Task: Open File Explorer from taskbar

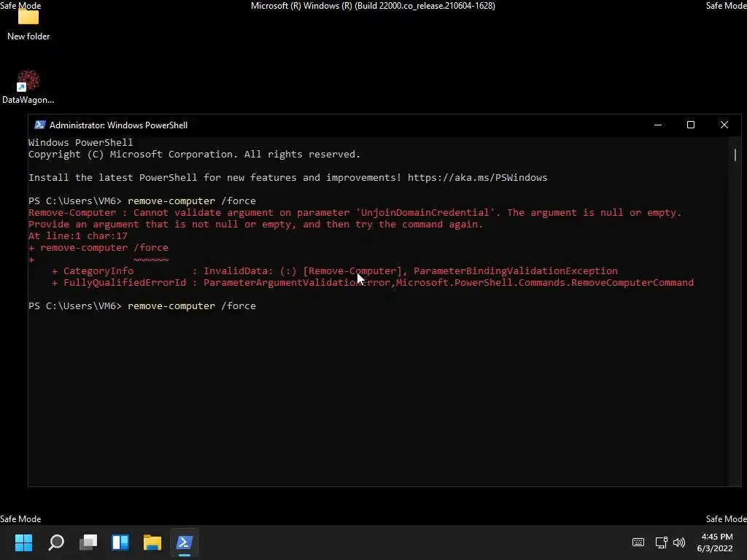Action: pyautogui.click(x=152, y=542)
